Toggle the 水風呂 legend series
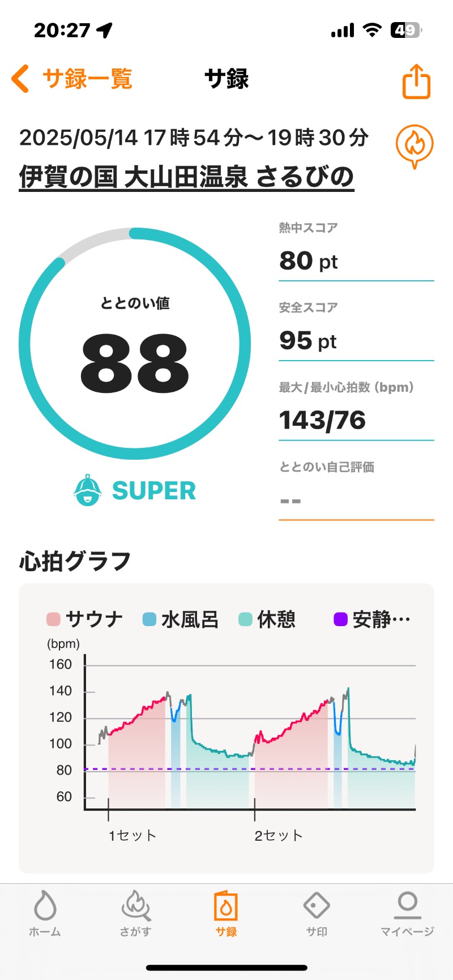Image resolution: width=453 pixels, height=980 pixels. (181, 619)
